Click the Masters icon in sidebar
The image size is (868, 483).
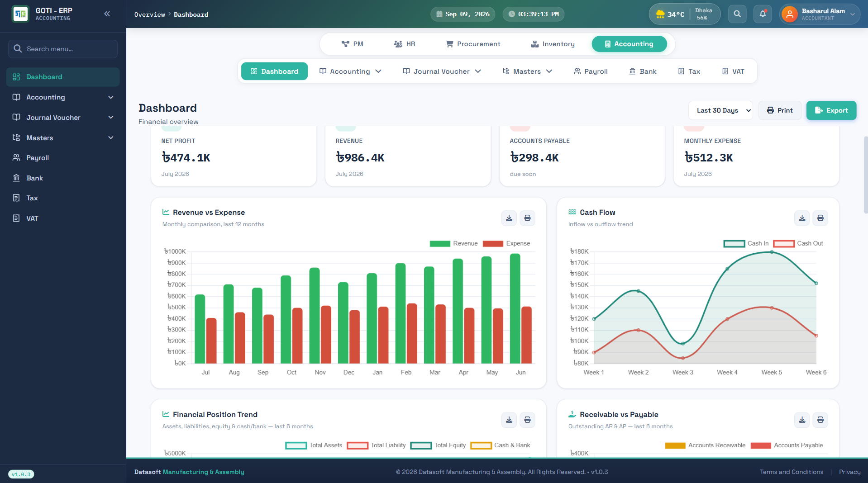(x=16, y=138)
